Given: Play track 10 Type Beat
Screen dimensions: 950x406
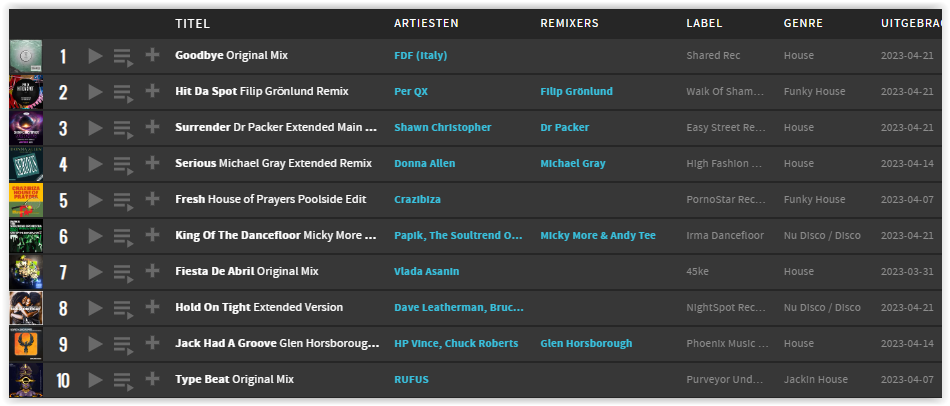Looking at the screenshot, I should (95, 380).
